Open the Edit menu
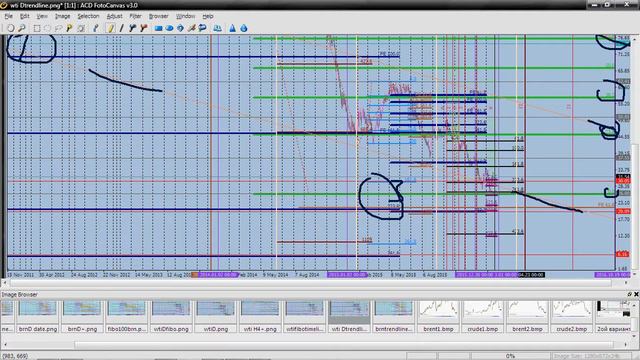 [x=24, y=16]
